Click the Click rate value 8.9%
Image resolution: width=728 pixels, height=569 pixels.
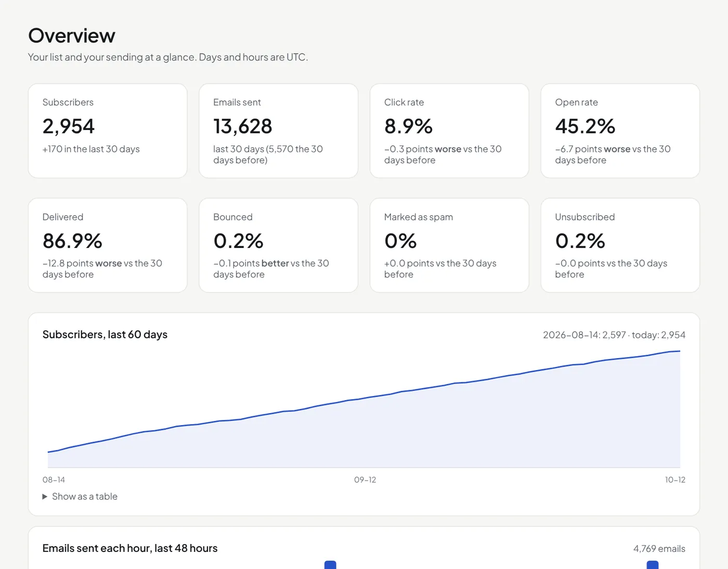click(x=408, y=126)
